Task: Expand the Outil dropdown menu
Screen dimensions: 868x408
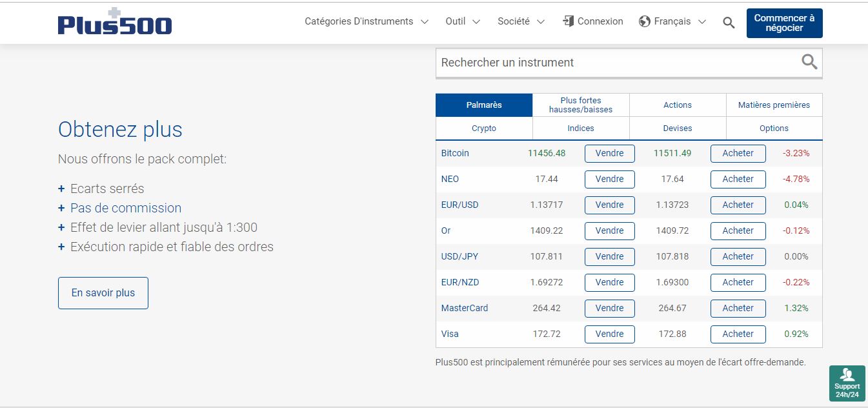Action: [463, 21]
